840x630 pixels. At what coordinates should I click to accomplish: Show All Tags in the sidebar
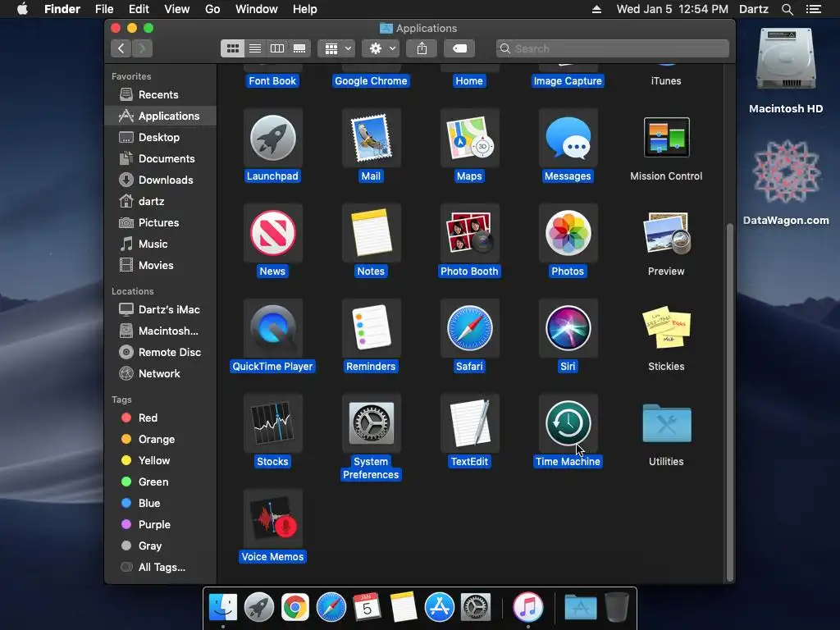pos(160,568)
